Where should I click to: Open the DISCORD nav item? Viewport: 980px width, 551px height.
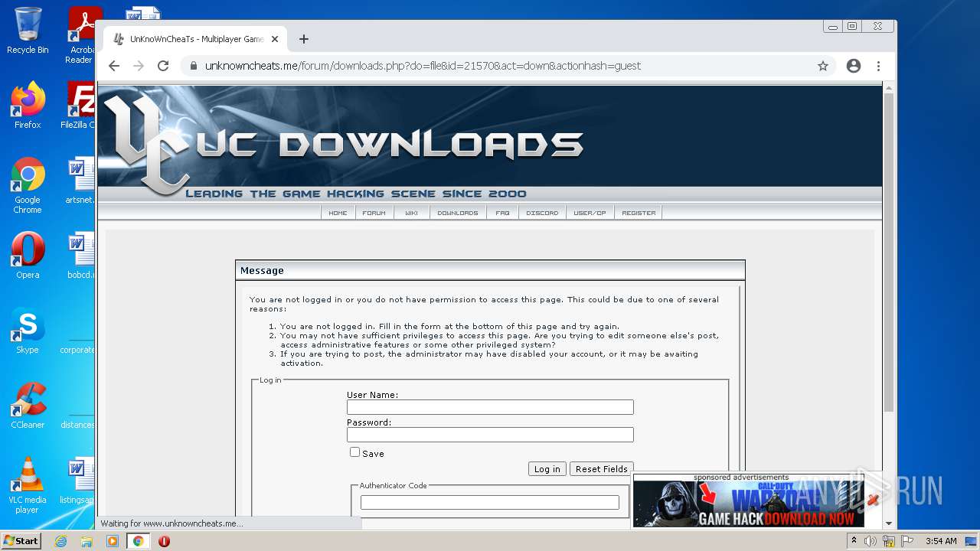pos(542,213)
